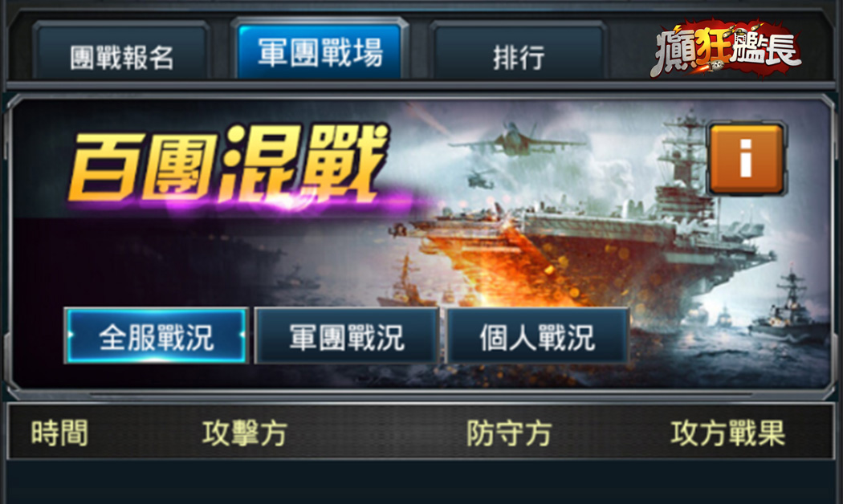The height and width of the screenshot is (504, 843).
Task: Click the distant warship silhouette at left
Action: (408, 279)
